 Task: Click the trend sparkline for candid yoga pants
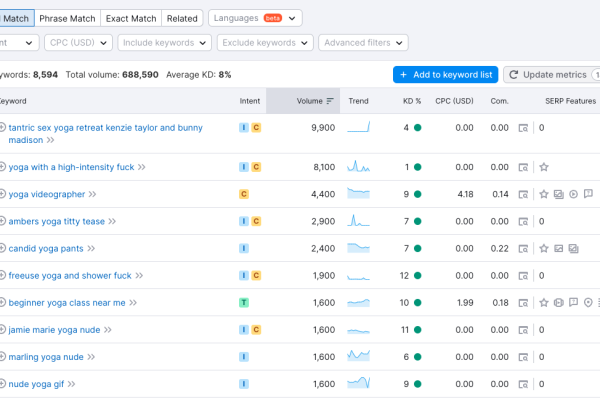[x=359, y=248]
